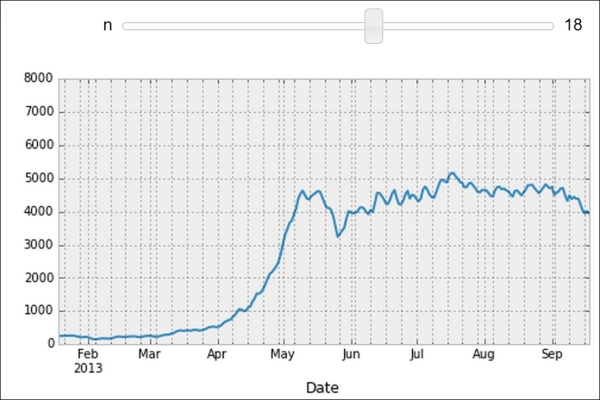Click the 'Apr' x-axis tick label

tap(217, 354)
